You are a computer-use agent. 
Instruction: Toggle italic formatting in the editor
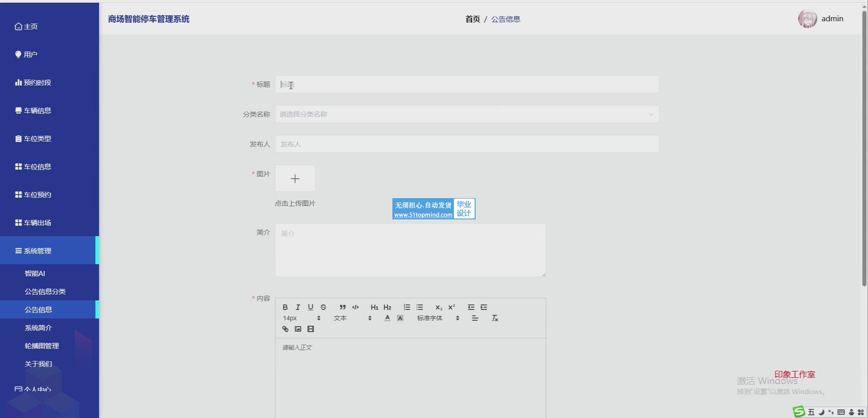pos(298,307)
